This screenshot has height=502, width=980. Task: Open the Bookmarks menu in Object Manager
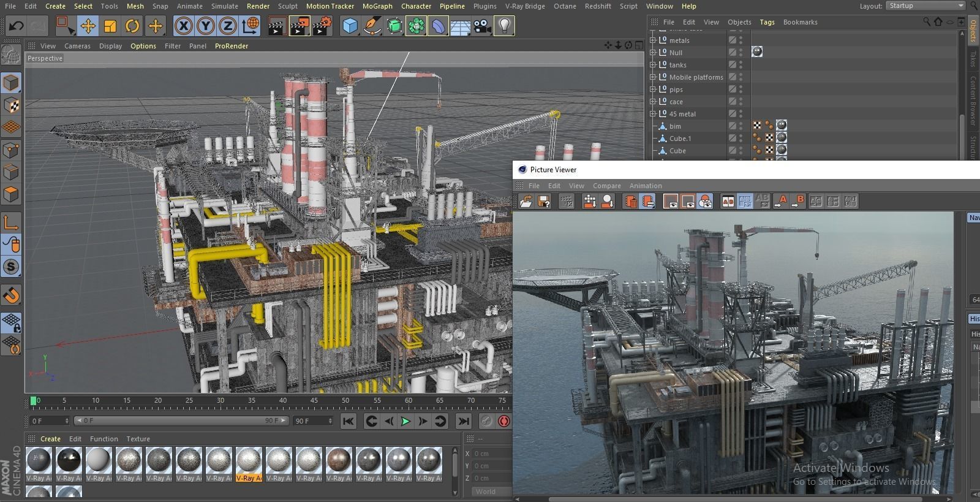pyautogui.click(x=800, y=22)
